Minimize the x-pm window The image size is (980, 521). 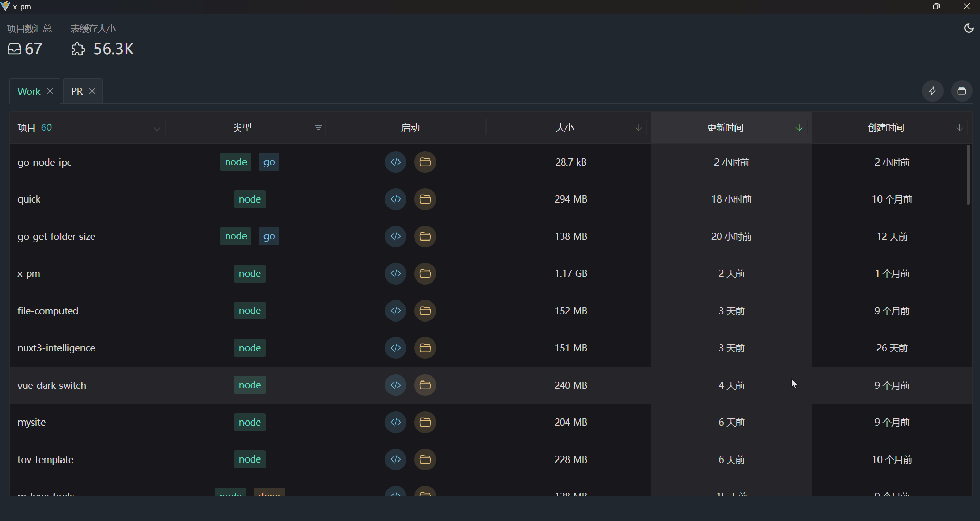[x=907, y=6]
